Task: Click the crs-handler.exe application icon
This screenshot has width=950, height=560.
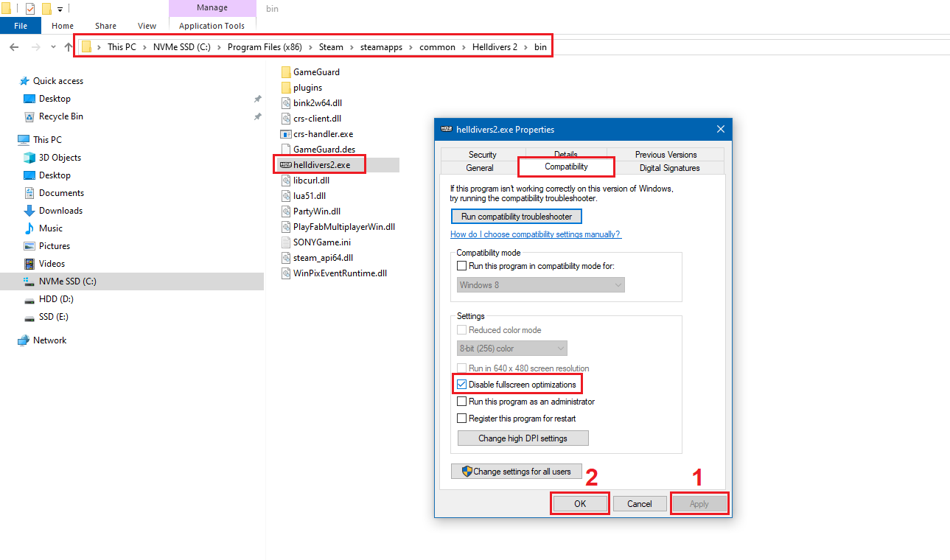Action: (287, 134)
